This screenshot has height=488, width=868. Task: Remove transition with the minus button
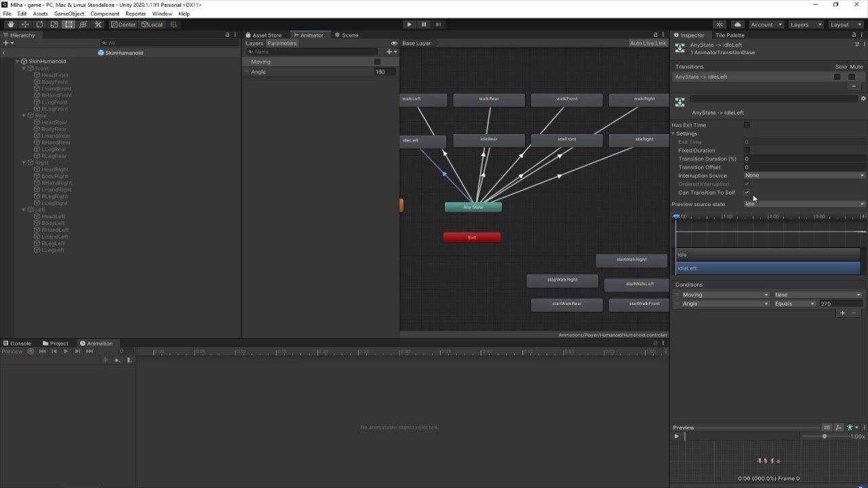click(x=854, y=87)
